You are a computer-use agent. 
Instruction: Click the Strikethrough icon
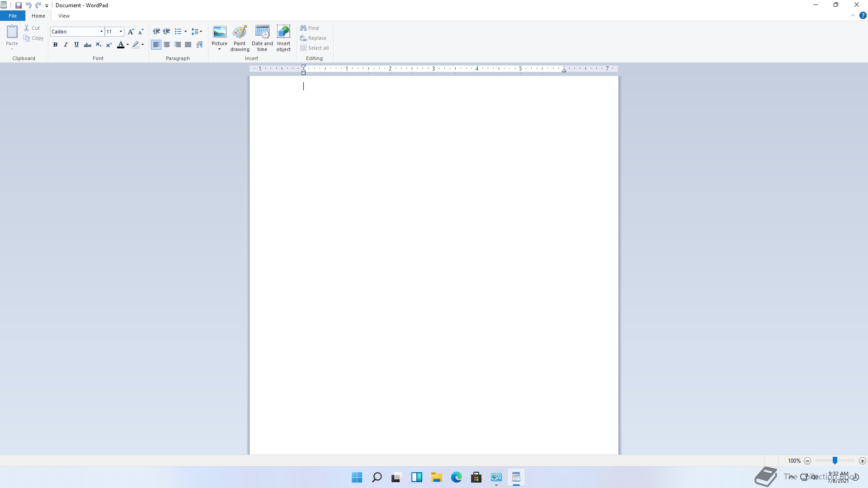coord(88,45)
